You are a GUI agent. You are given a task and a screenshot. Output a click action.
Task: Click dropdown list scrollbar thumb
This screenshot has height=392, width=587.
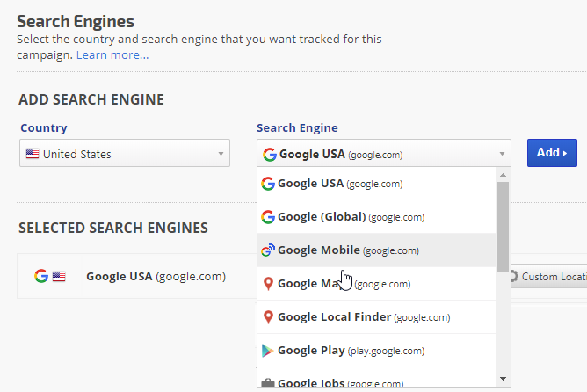(x=503, y=225)
